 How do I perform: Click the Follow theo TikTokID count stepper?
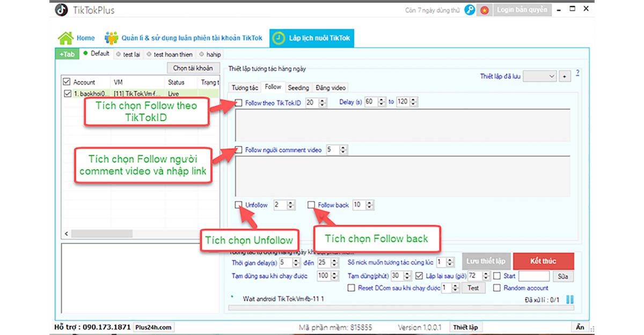coord(316,102)
